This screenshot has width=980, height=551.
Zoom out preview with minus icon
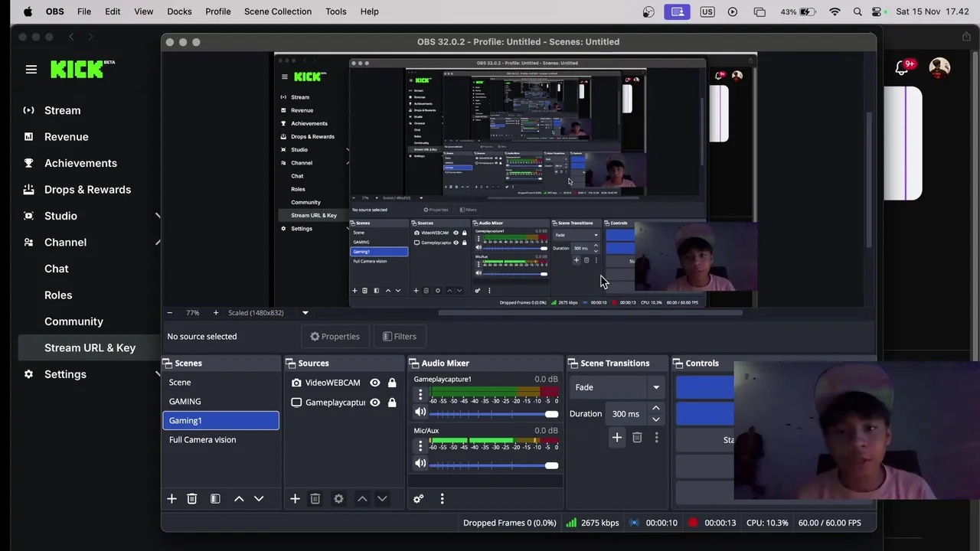pos(170,312)
